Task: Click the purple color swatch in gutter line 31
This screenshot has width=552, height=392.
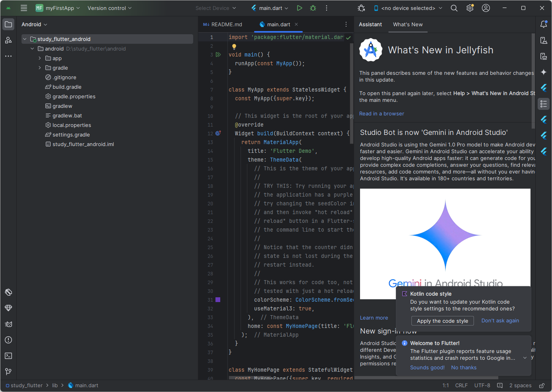Action: click(218, 300)
